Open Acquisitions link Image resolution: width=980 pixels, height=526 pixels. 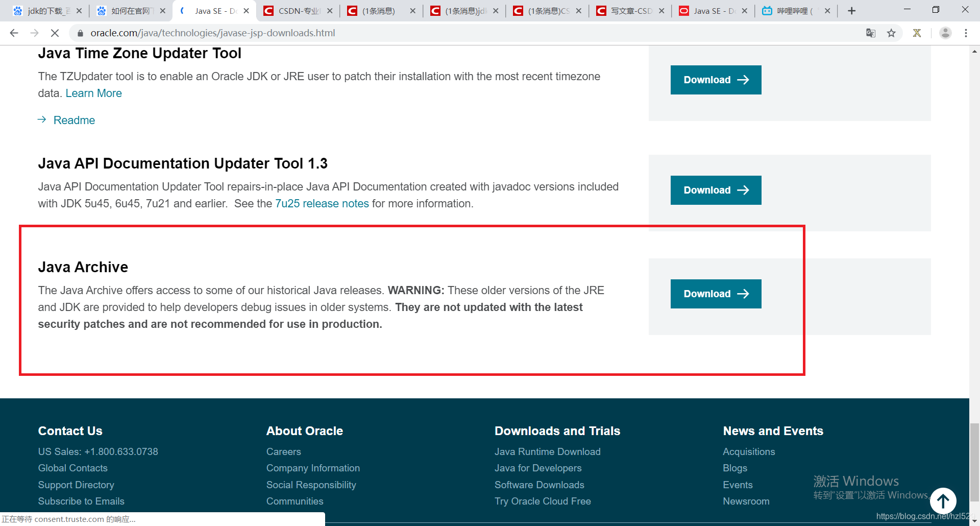pos(749,451)
